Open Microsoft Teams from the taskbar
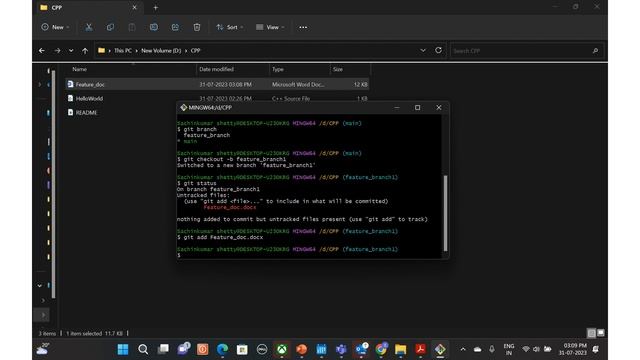 click(341, 349)
